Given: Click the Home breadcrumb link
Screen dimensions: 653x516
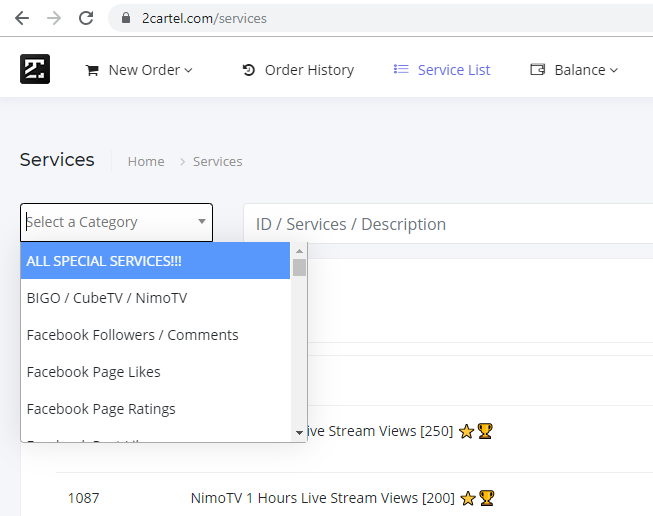Looking at the screenshot, I should tap(146, 162).
